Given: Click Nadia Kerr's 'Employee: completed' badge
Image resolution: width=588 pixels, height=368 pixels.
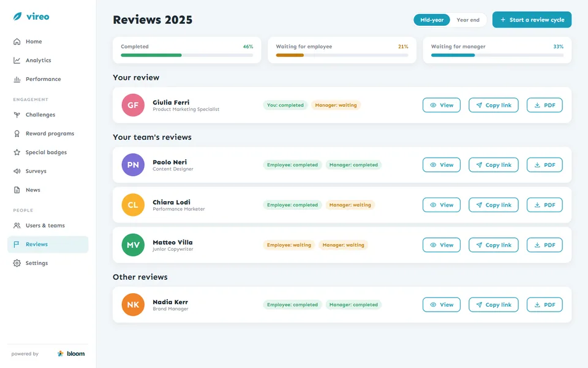Looking at the screenshot, I should pyautogui.click(x=293, y=305).
